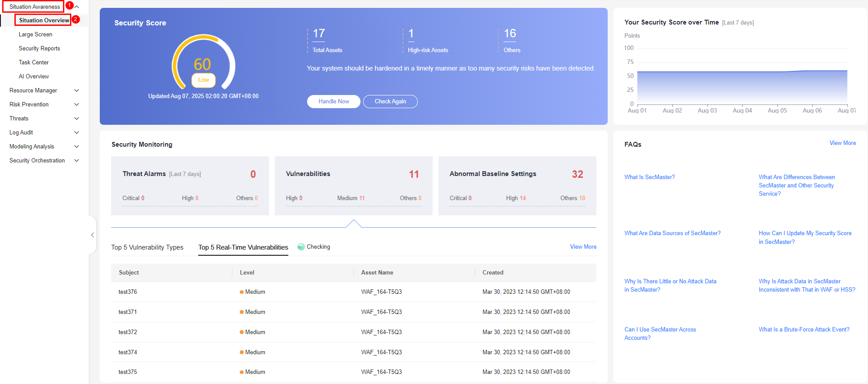868x384 pixels.
Task: Open AI Overview in the sidebar
Action: click(34, 76)
